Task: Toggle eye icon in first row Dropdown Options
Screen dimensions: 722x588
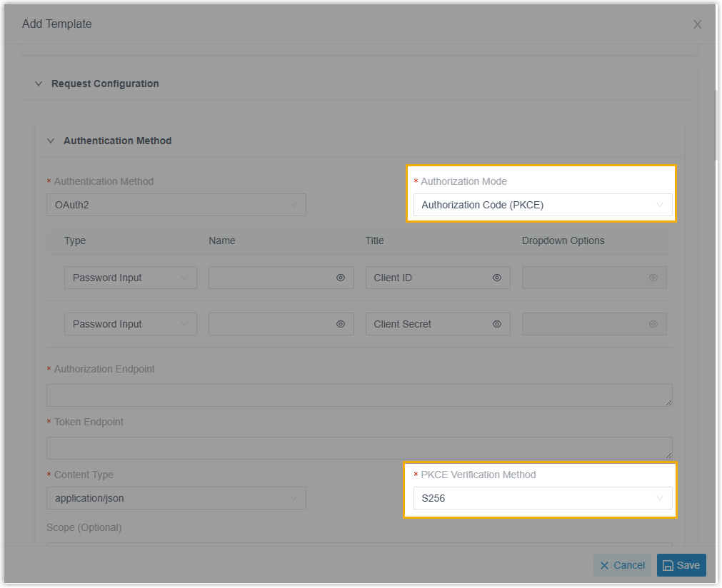Action: click(653, 278)
